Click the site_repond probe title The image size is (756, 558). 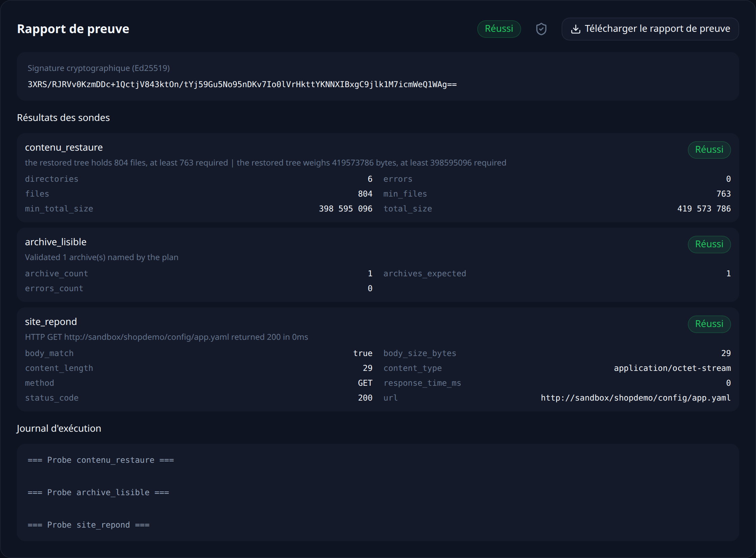click(51, 322)
